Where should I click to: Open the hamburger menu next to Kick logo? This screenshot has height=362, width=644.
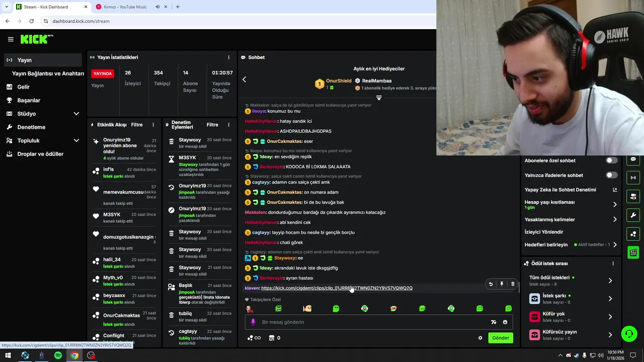pos(11,39)
